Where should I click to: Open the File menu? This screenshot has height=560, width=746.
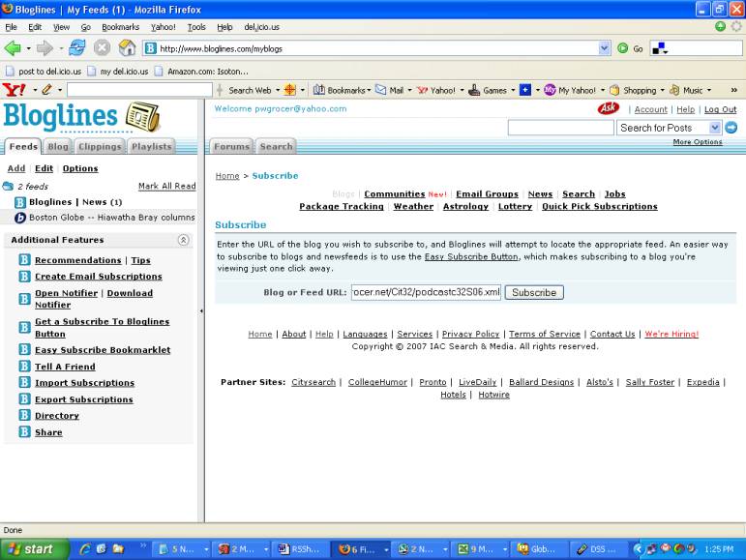(x=11, y=27)
